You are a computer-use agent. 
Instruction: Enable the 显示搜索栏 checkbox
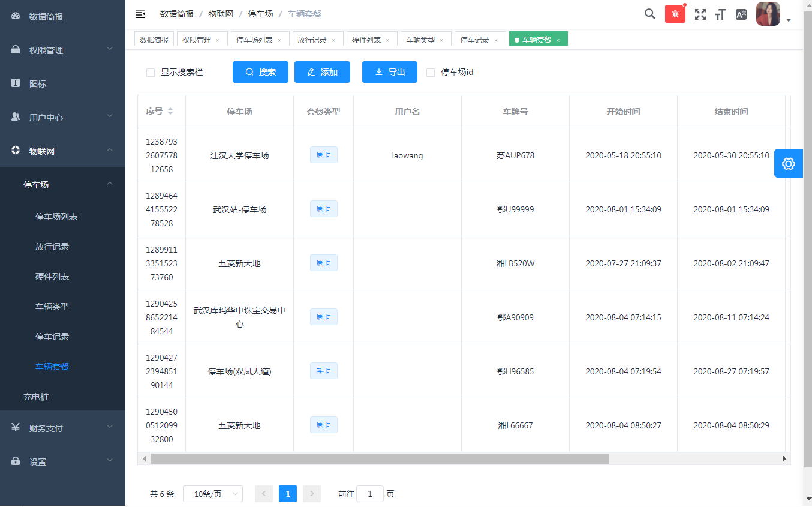point(151,73)
